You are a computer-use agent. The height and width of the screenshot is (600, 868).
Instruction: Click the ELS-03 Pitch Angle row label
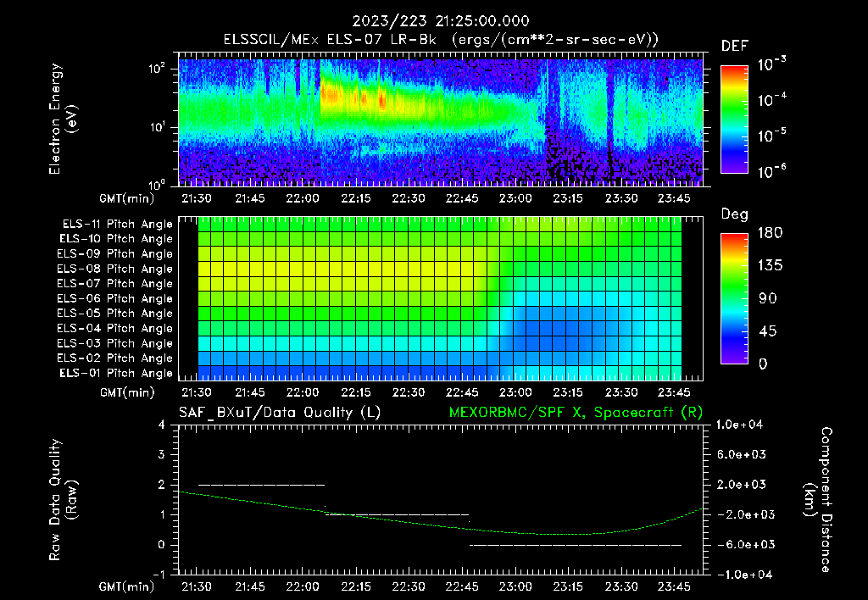pos(114,343)
